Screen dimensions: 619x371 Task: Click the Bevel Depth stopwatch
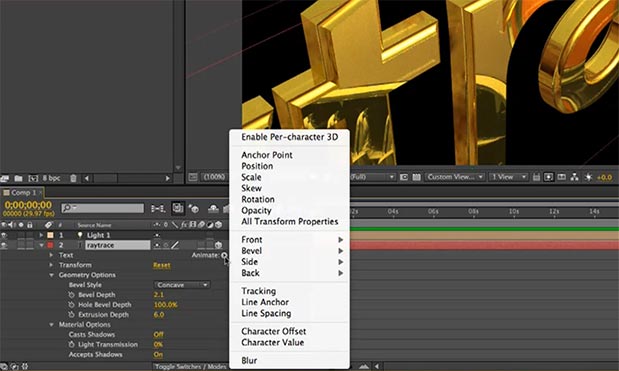pos(71,295)
